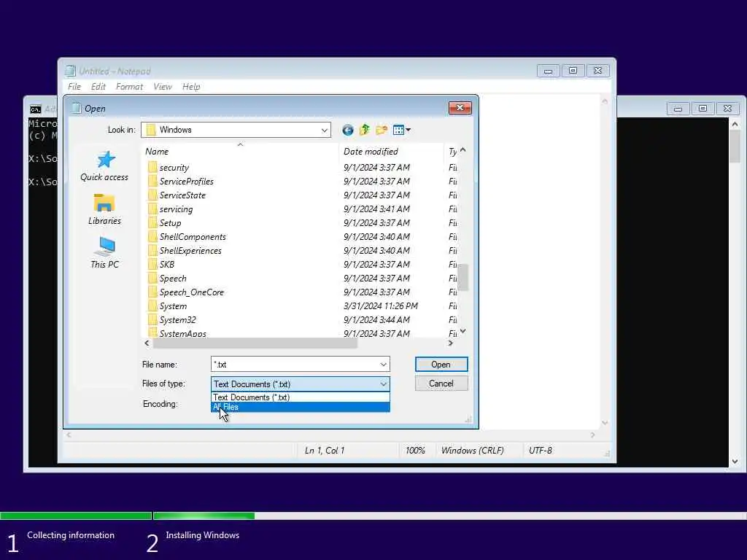Select the Setup folder
747x560 pixels.
click(164, 223)
